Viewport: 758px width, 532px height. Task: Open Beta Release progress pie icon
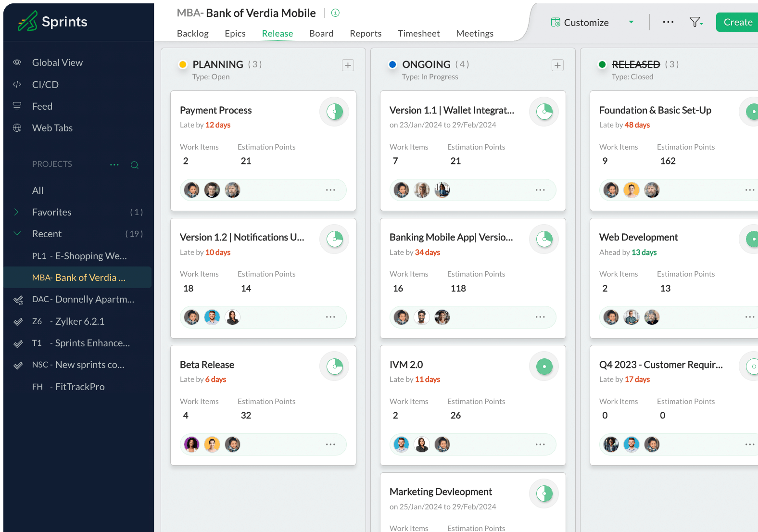click(334, 367)
